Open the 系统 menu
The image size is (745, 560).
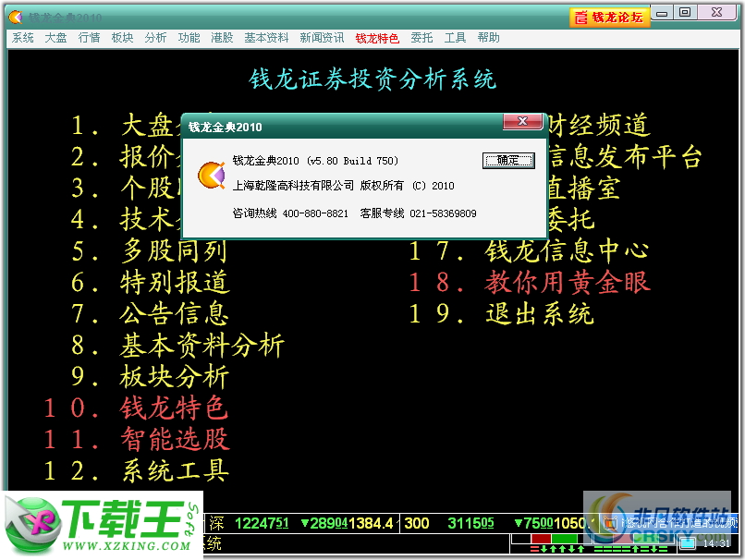point(23,38)
